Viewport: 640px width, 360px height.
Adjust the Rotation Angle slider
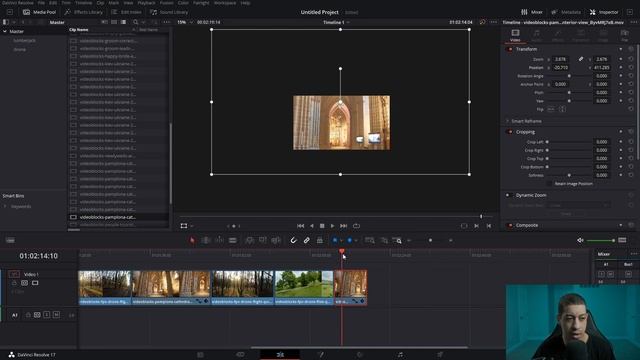(x=569, y=76)
